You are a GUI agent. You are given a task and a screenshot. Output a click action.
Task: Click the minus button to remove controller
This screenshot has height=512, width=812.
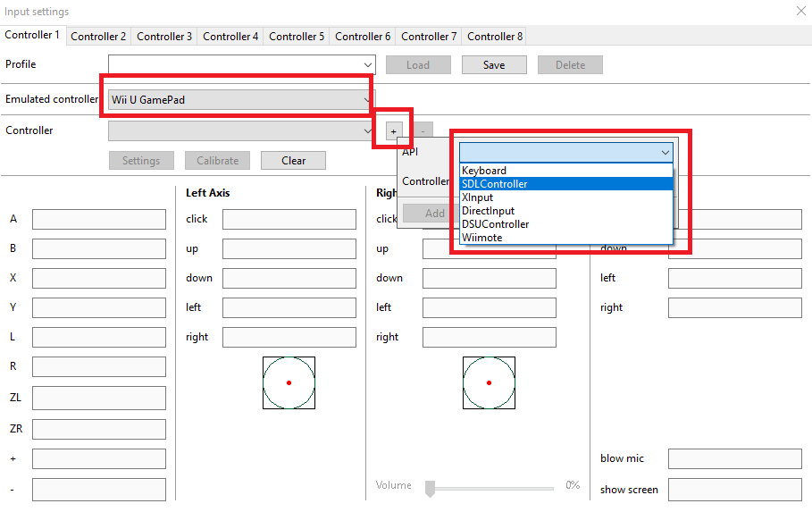(x=423, y=131)
